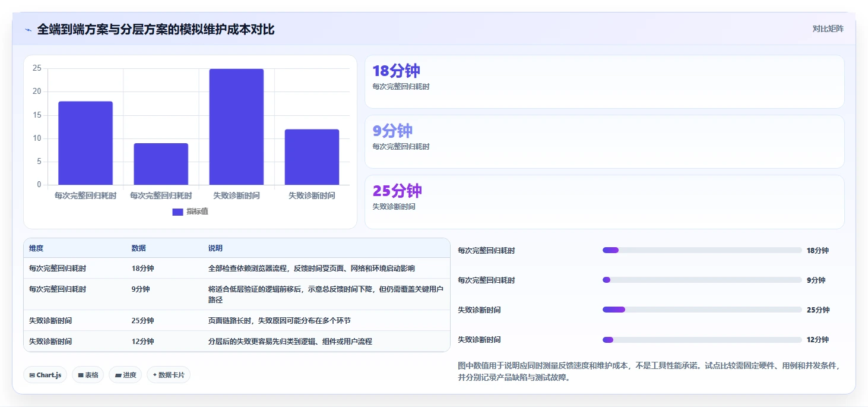Click the 对比矩阵 label in the header

point(828,29)
